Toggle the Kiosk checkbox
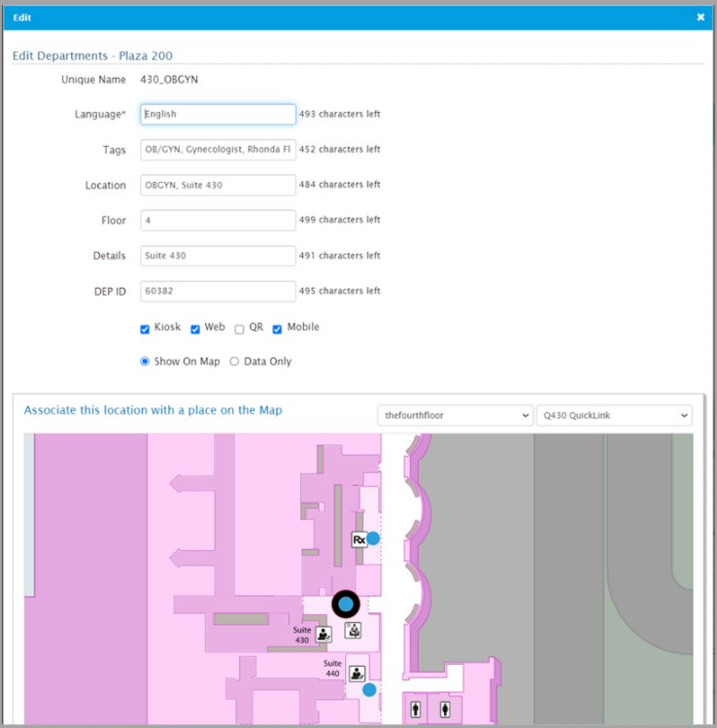Image resolution: width=717 pixels, height=728 pixels. pyautogui.click(x=145, y=329)
